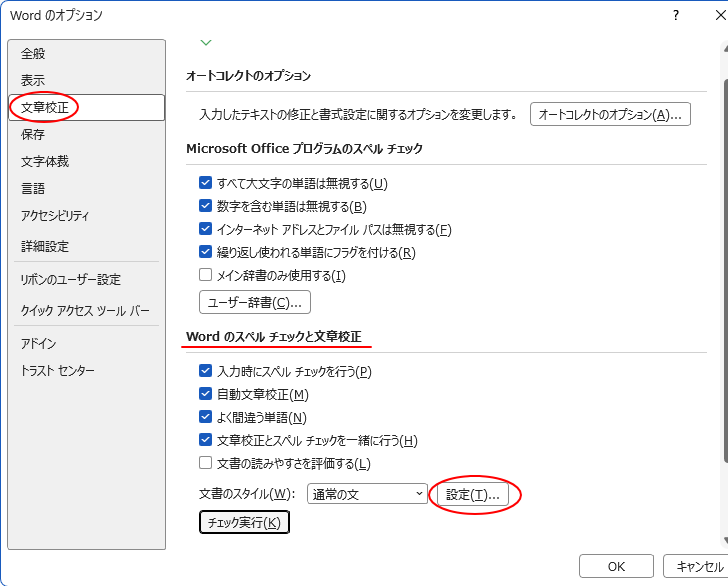
Task: Open the 詳細設定 options category
Action: [x=86, y=246]
